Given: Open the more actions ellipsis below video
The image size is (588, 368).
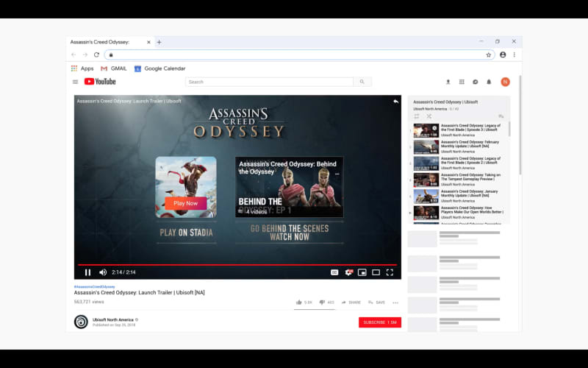Looking at the screenshot, I should 395,302.
